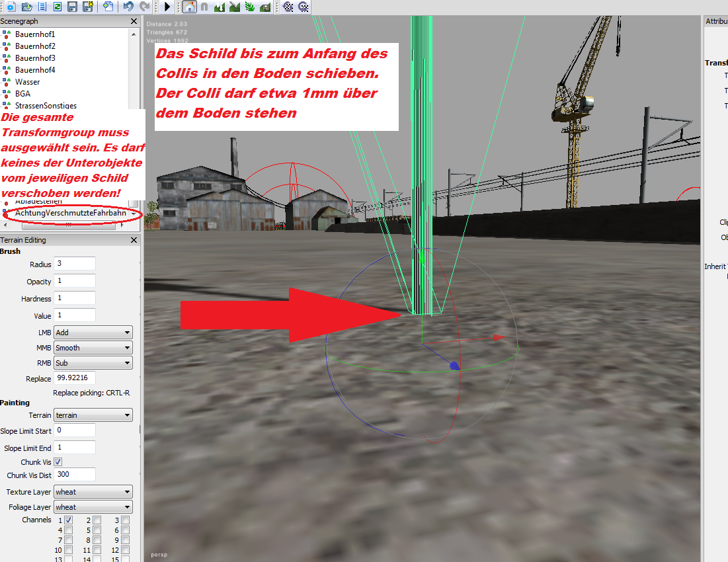Enable channel 2 checkbox

97,520
